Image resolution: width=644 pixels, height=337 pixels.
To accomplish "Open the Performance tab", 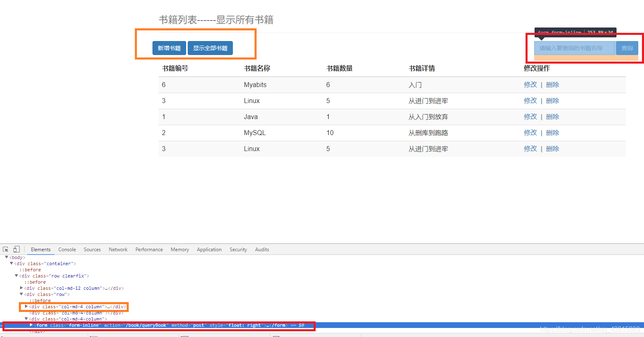I will point(149,249).
